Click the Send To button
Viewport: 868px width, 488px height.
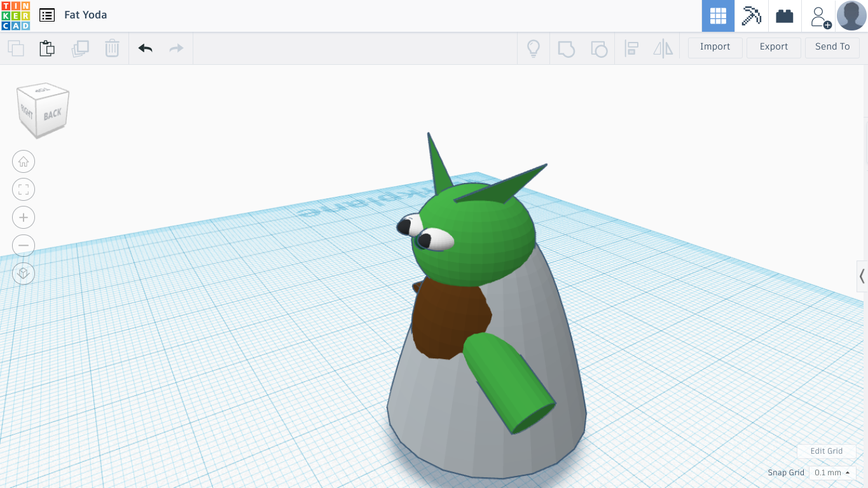[x=832, y=47]
